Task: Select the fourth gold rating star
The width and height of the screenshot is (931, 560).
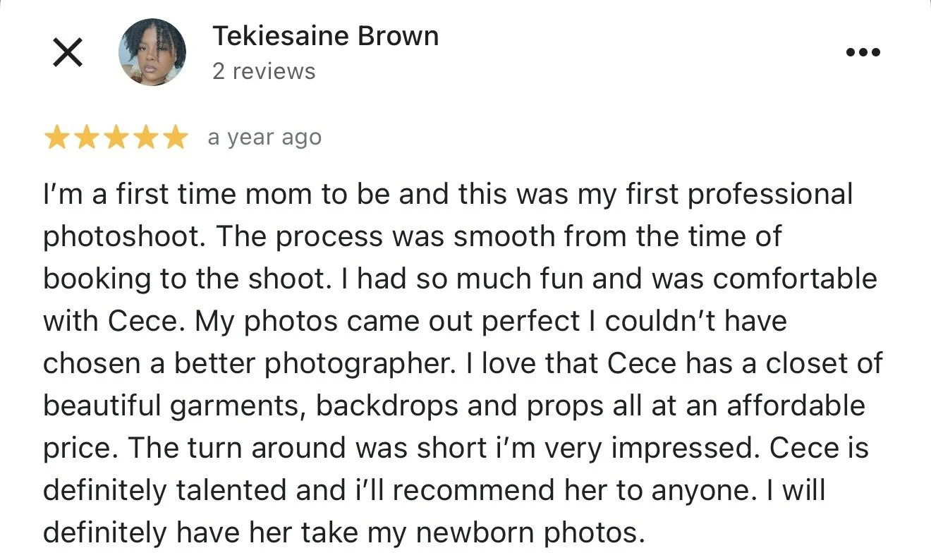Action: [x=145, y=138]
